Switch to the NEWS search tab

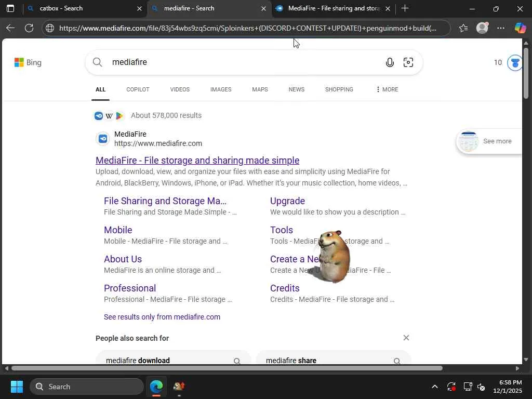tap(297, 89)
